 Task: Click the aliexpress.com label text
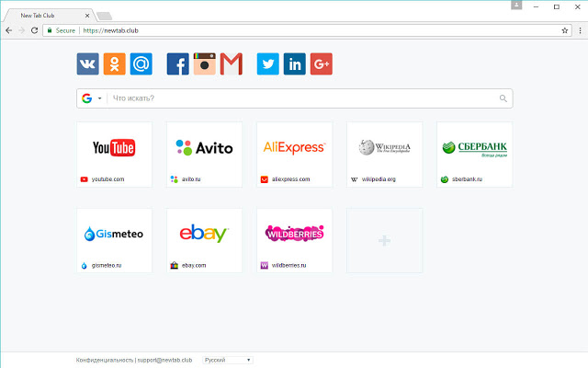click(290, 179)
